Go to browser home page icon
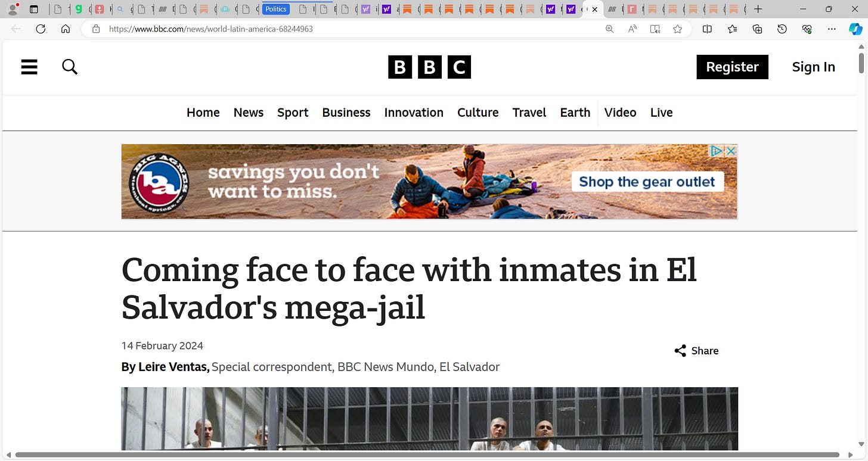 (66, 29)
